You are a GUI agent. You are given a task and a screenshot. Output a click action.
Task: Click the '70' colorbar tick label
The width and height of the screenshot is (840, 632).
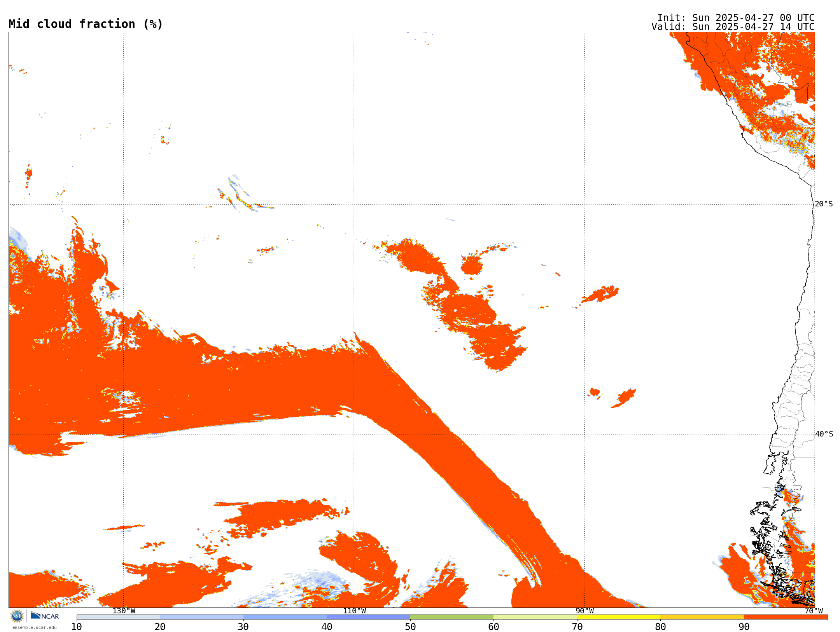click(x=577, y=627)
